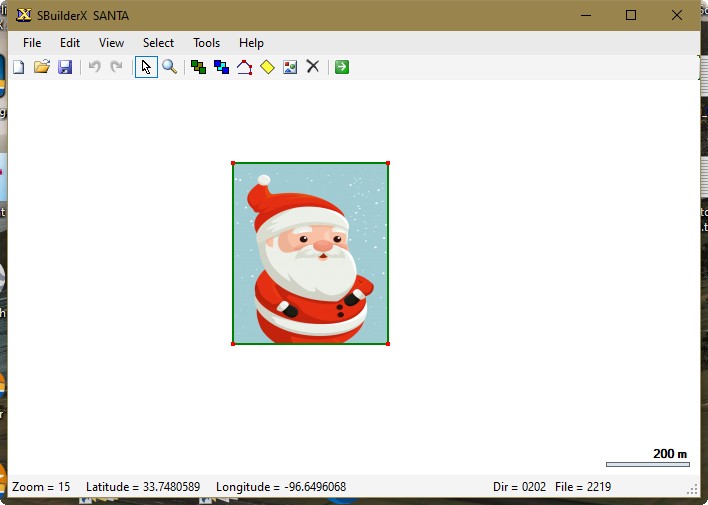The image size is (708, 505).
Task: Open a file with the folder icon
Action: tap(41, 67)
